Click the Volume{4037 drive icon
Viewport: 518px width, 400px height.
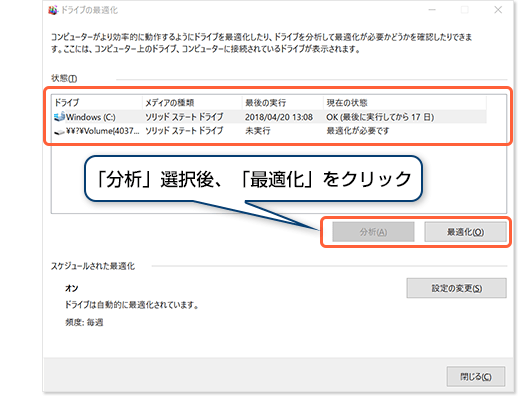[59, 132]
